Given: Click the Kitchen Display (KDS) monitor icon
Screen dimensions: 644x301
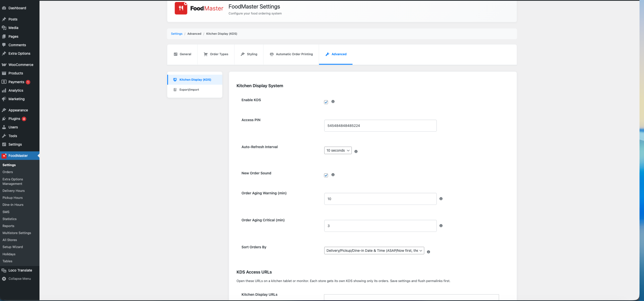Looking at the screenshot, I should [x=175, y=80].
